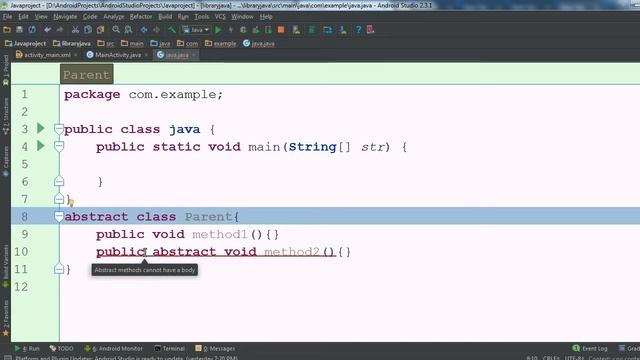Click the Cut scissors icon
This screenshot has height=360, width=640.
point(75,30)
